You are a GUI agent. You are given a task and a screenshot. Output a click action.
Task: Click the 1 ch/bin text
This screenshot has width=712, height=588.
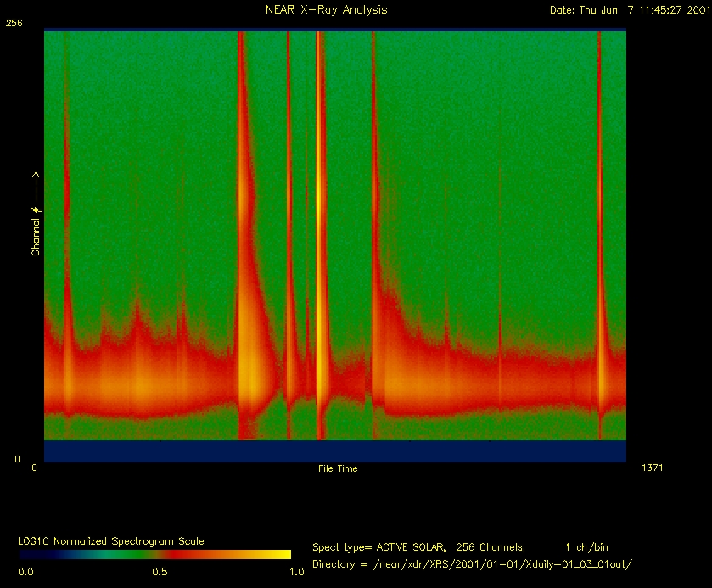pos(586,547)
